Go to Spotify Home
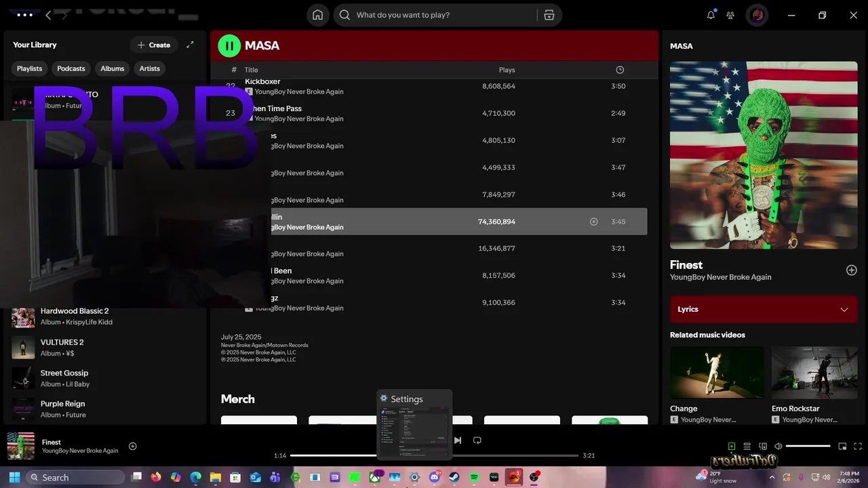The image size is (868, 488). tap(317, 15)
